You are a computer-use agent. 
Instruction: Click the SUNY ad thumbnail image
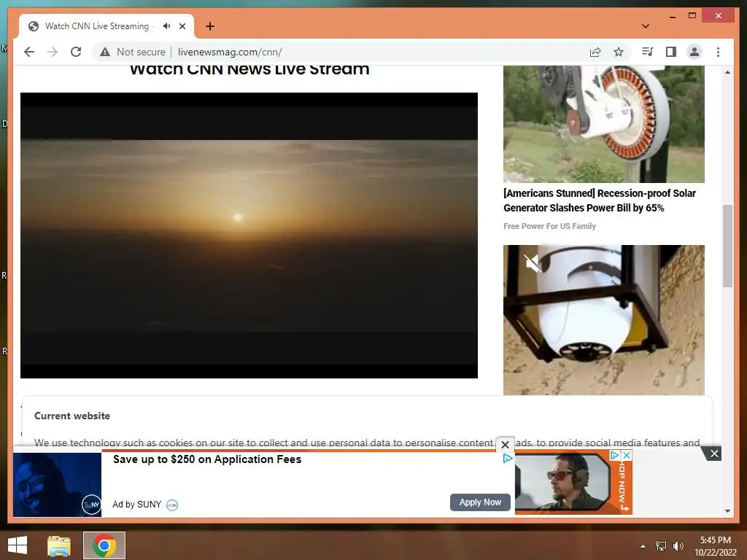point(57,484)
